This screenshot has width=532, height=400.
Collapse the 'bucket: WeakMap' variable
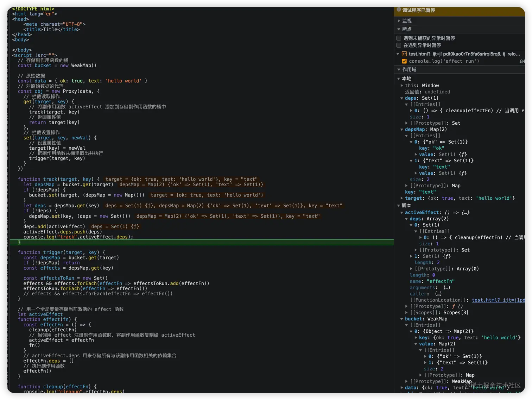coord(402,319)
